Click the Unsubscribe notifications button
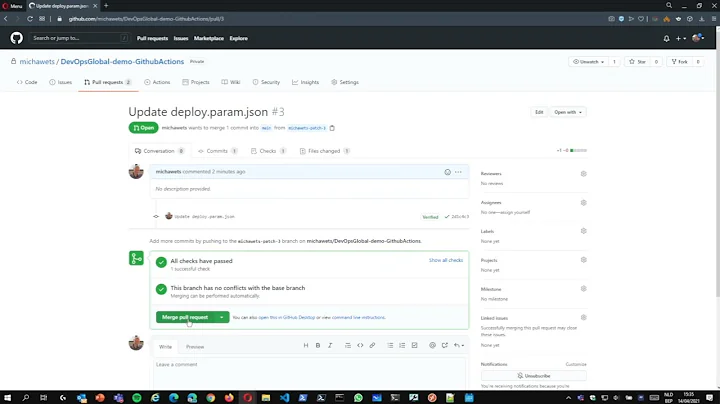 pyautogui.click(x=534, y=376)
